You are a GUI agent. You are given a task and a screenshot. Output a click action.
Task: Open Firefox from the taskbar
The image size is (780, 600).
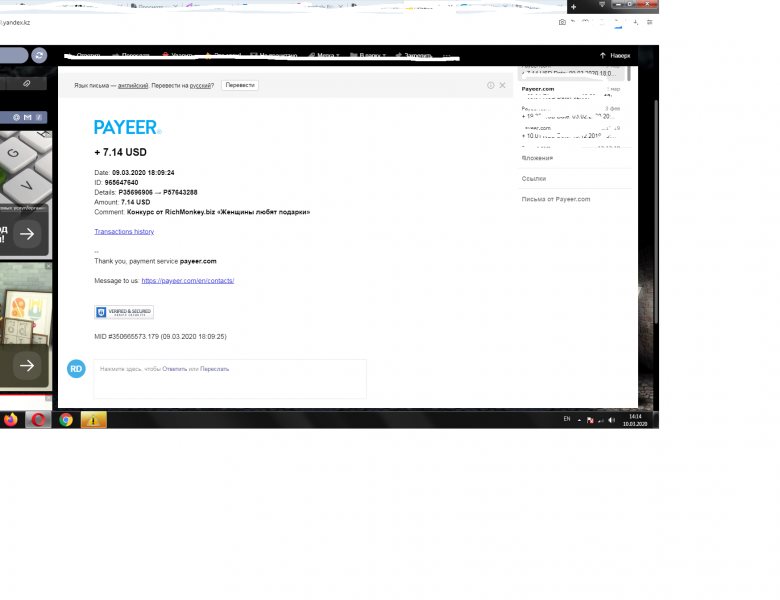tap(11, 420)
